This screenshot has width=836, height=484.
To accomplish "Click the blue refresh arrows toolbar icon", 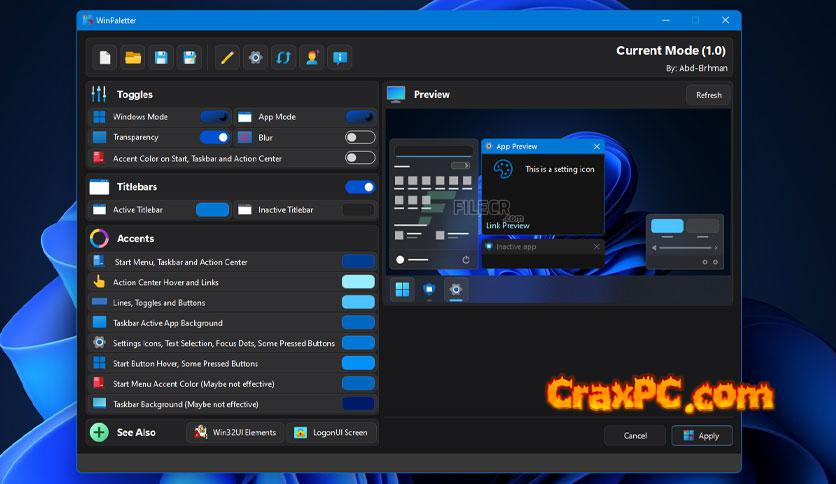I will coord(284,58).
